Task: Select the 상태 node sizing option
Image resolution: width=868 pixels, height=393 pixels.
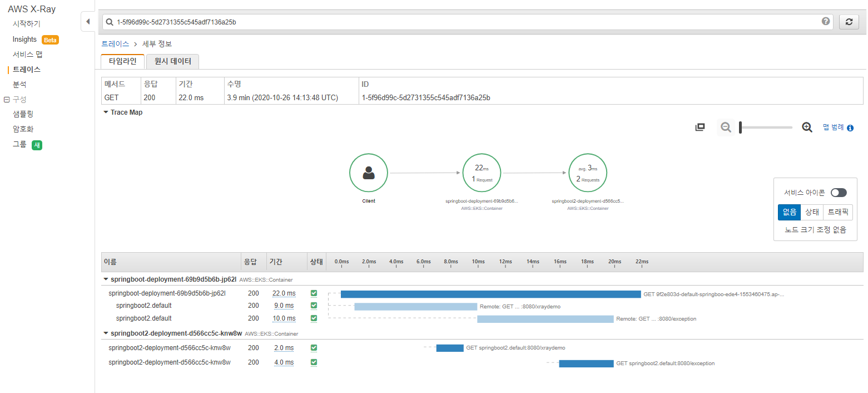Action: 812,212
